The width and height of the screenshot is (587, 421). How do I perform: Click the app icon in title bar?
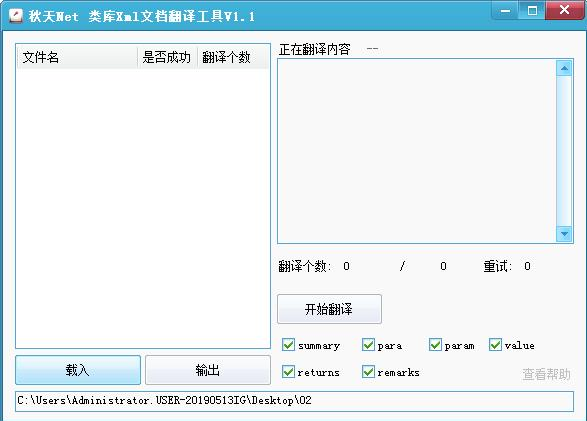[15, 16]
